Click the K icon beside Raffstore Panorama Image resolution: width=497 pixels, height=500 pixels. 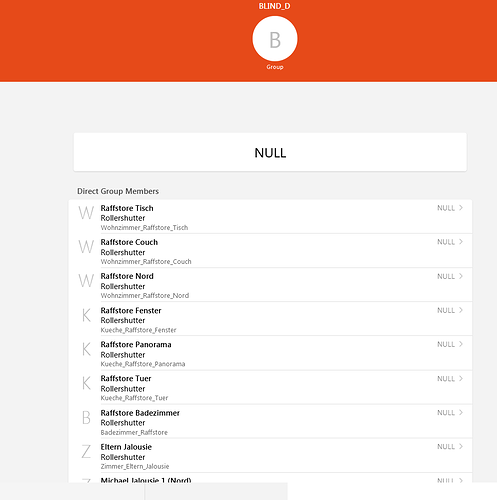[86, 349]
